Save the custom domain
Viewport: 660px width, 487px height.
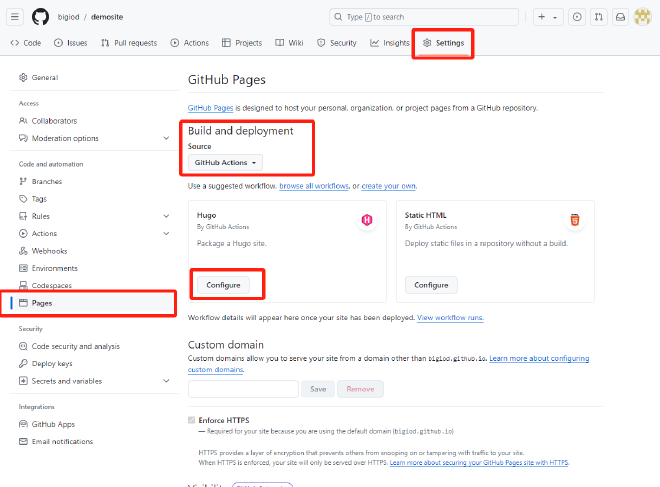tap(318, 389)
